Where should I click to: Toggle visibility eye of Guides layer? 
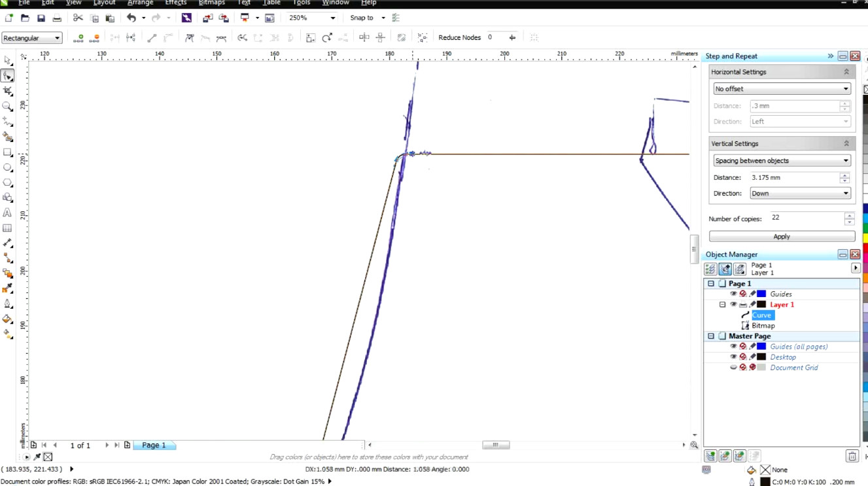pos(733,294)
